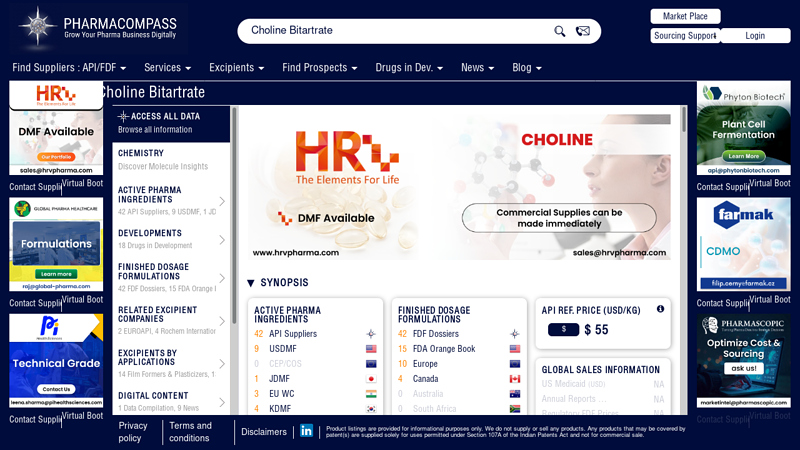Open the Drugs in Dev. dropdown
This screenshot has height=450, width=800.
[409, 67]
